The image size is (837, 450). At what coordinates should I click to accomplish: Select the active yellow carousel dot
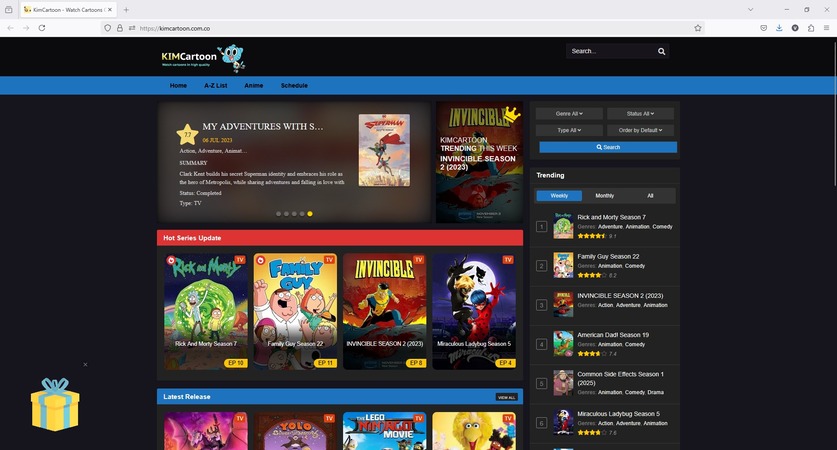310,214
